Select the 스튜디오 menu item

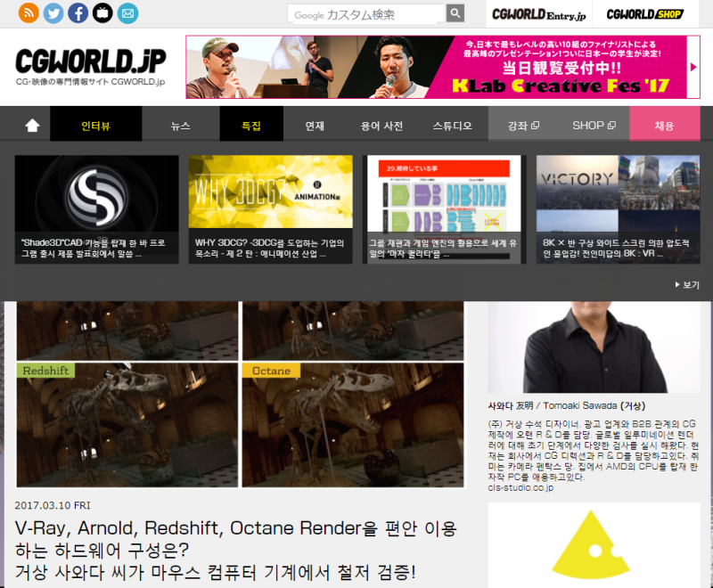pos(453,126)
